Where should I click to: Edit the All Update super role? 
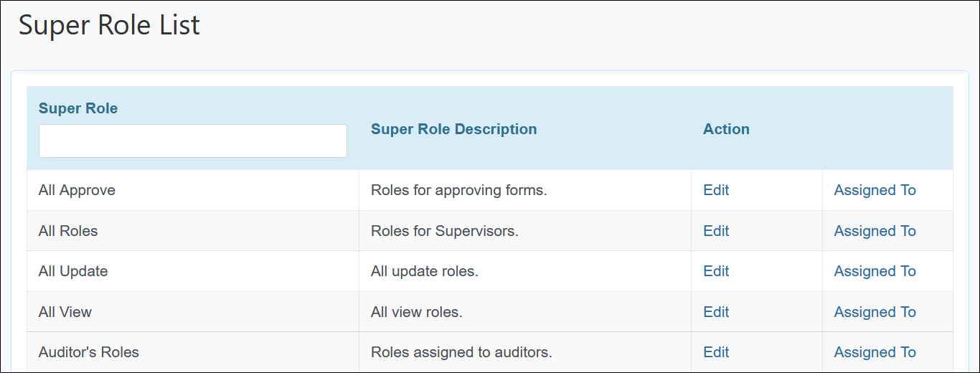coord(716,271)
